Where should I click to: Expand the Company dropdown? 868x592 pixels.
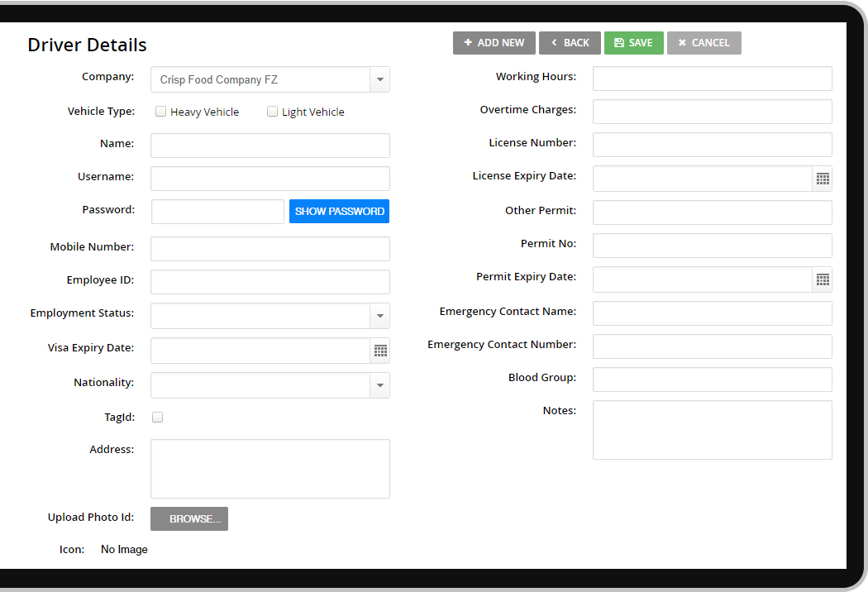(379, 80)
